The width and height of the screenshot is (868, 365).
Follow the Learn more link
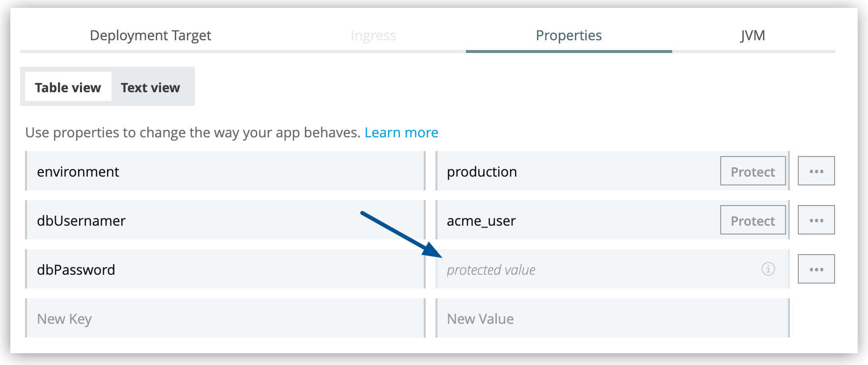point(401,132)
